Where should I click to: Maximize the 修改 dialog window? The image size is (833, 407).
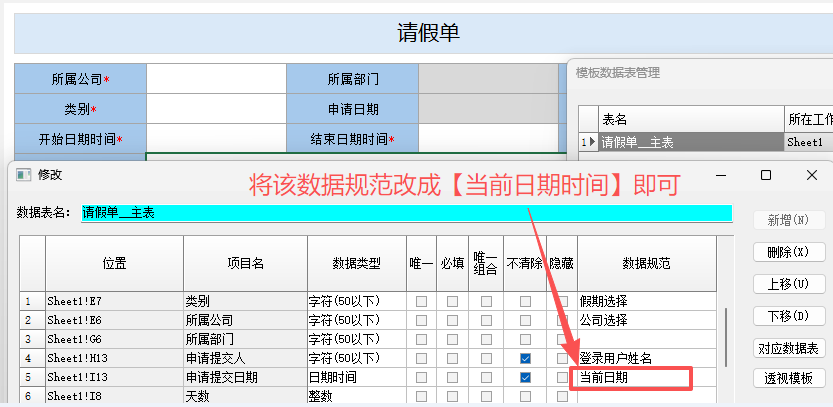click(766, 175)
